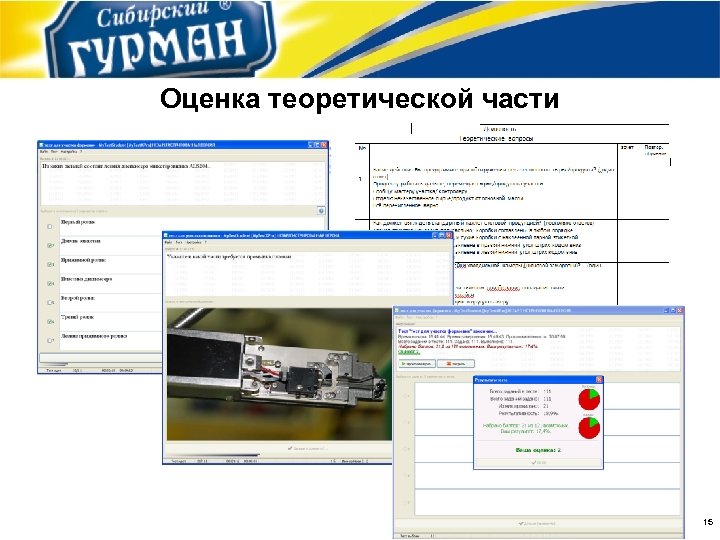Screen dimensions: 720x540
Task: Uncheck the 'Датчик этикеток' answer checkbox
Action: pyautogui.click(x=51, y=245)
